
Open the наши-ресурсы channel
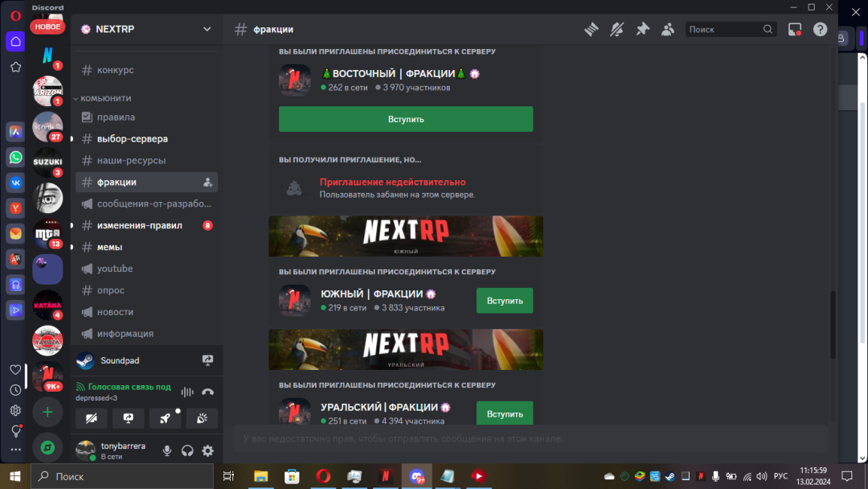[147, 161]
